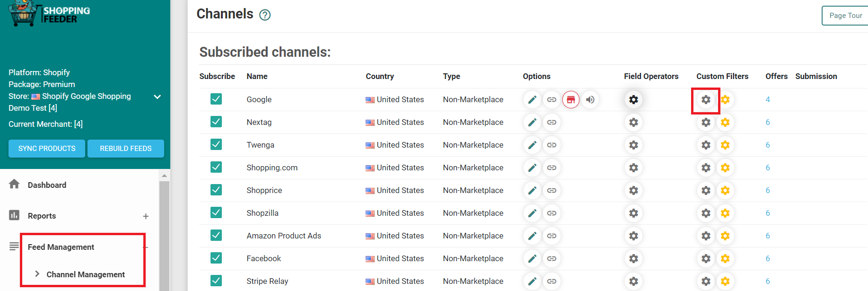
Task: Open Field Operators gear for Shopprice
Action: tap(633, 190)
